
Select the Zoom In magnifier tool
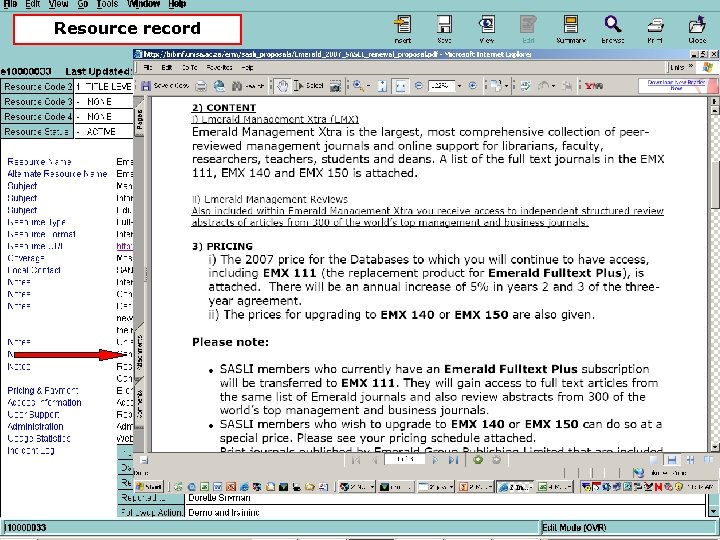click(358, 86)
